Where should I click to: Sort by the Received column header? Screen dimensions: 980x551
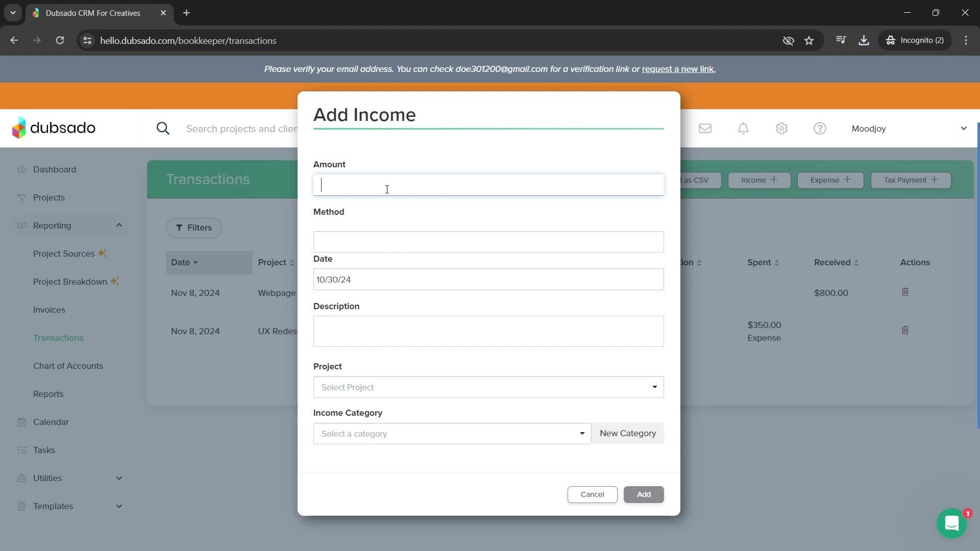click(x=836, y=262)
